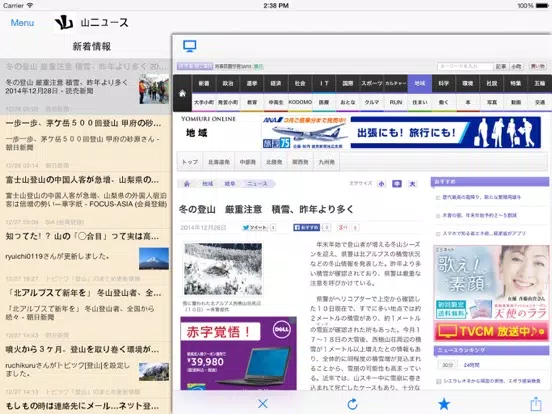Image resolution: width=552 pixels, height=414 pixels.
Task: Close the web view with X icon
Action: (263, 403)
